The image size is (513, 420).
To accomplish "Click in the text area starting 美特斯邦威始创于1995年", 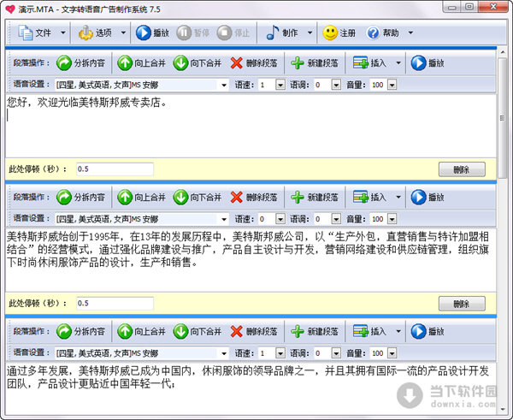I will point(251,260).
